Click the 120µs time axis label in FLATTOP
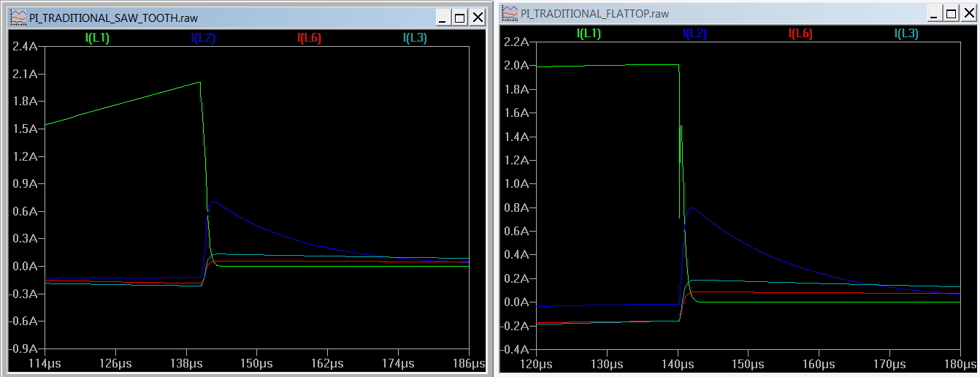The width and height of the screenshot is (980, 377). (x=537, y=363)
